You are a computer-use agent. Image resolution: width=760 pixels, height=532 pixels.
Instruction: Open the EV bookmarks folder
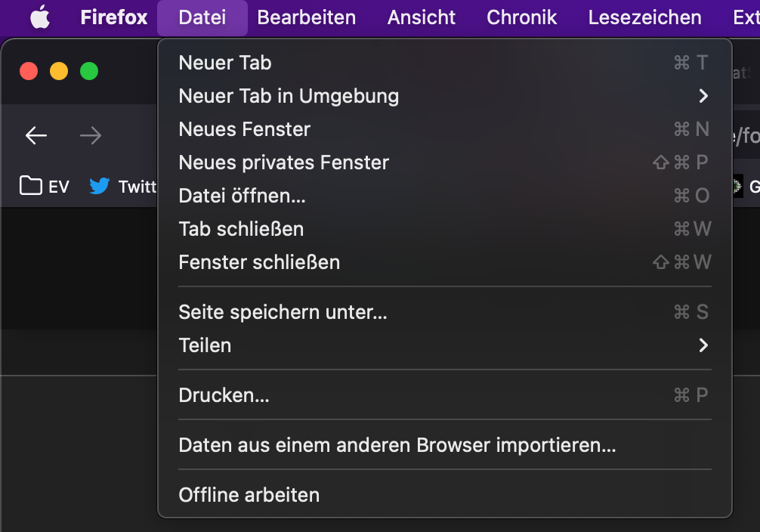45,186
